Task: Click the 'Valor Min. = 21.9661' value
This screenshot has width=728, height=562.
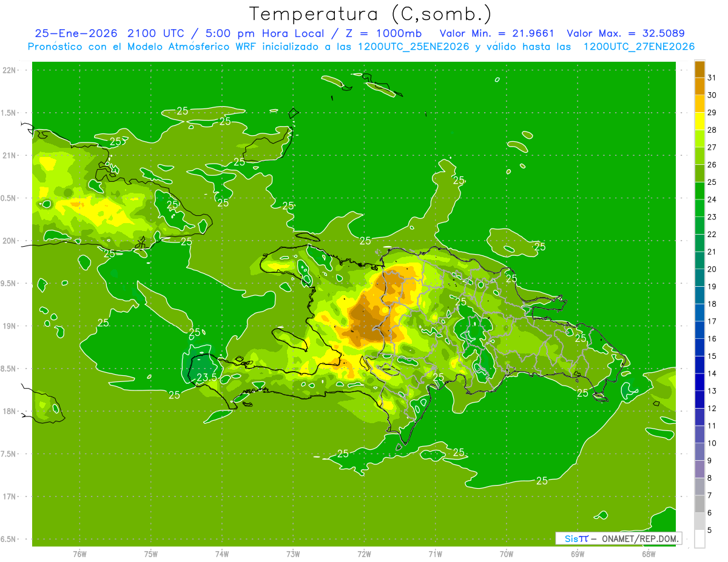Action: (496, 33)
